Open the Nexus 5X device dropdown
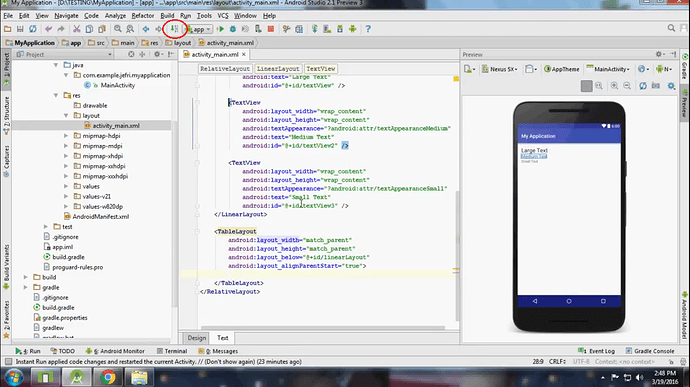The image size is (690, 387). tap(500, 69)
